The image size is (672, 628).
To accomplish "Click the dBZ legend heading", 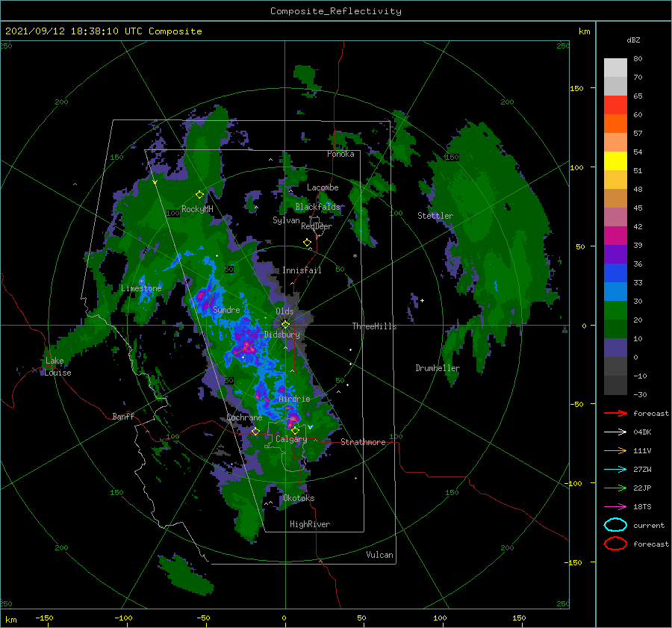I will click(x=633, y=40).
